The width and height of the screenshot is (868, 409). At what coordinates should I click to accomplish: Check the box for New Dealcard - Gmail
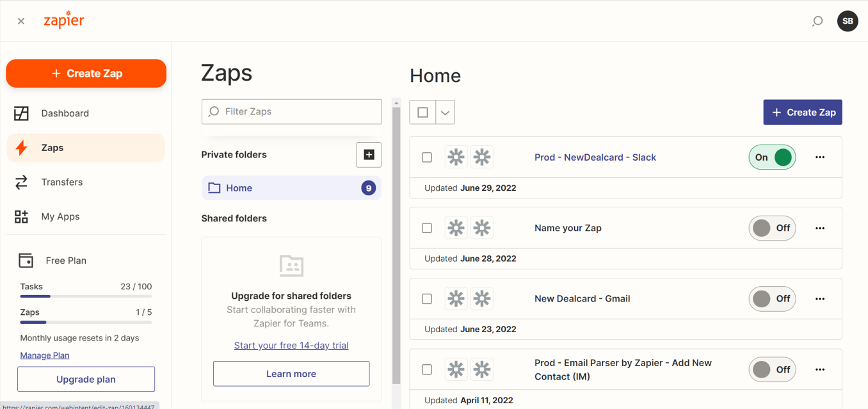click(427, 299)
